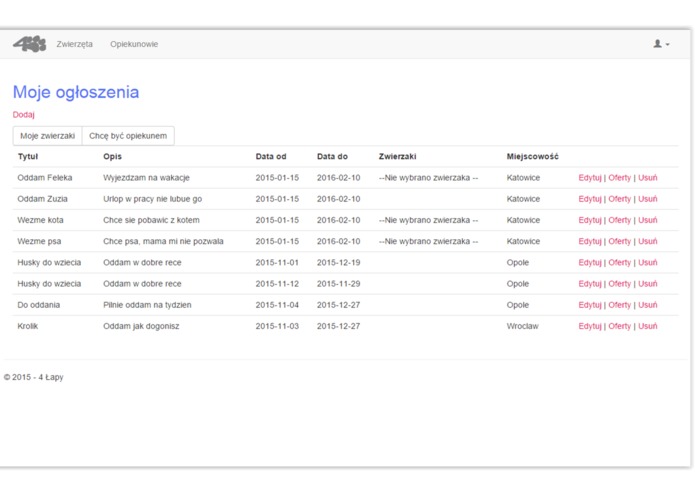The width and height of the screenshot is (695, 494).
Task: Click the Wroclaw location cell
Action: click(523, 327)
